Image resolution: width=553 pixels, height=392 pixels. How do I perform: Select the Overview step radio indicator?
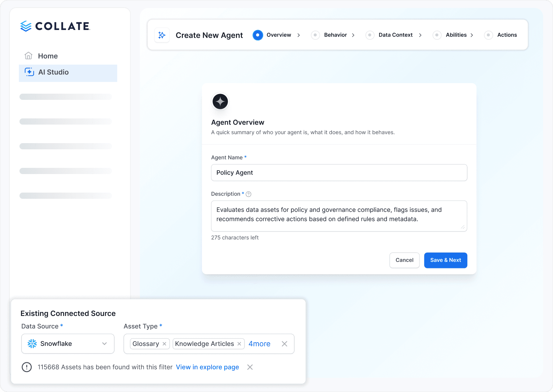click(x=258, y=35)
